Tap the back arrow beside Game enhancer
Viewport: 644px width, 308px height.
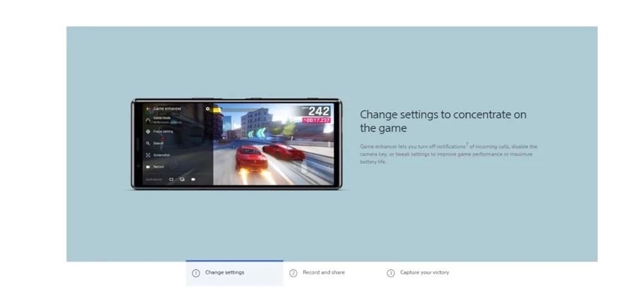(148, 109)
